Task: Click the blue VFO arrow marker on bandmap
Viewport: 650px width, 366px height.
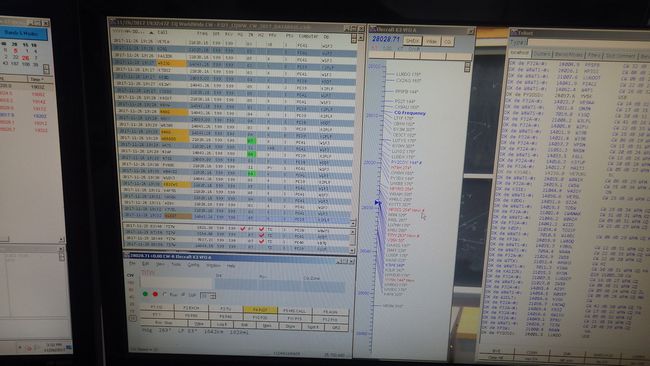Action: [378, 202]
